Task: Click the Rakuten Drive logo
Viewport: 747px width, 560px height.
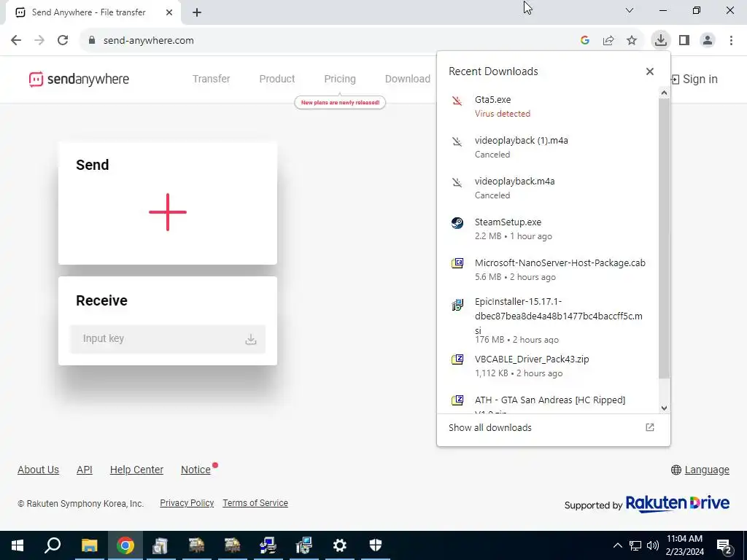Action: click(678, 504)
